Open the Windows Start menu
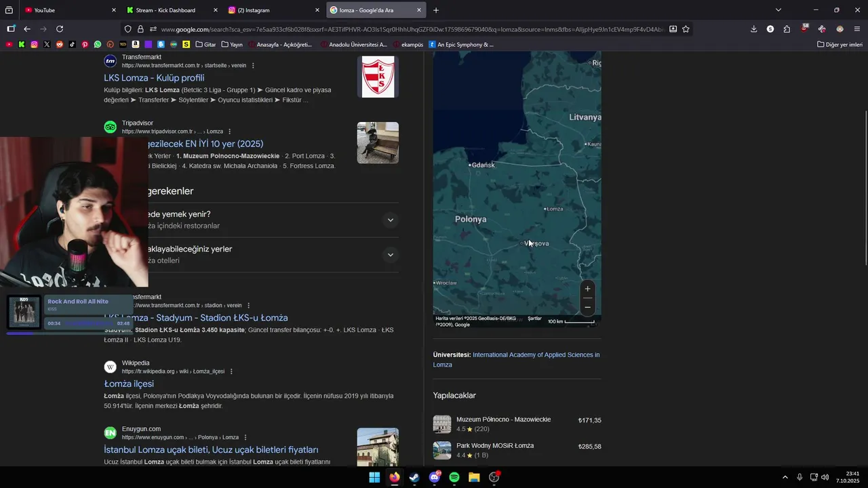Viewport: 868px width, 488px height. click(x=374, y=477)
